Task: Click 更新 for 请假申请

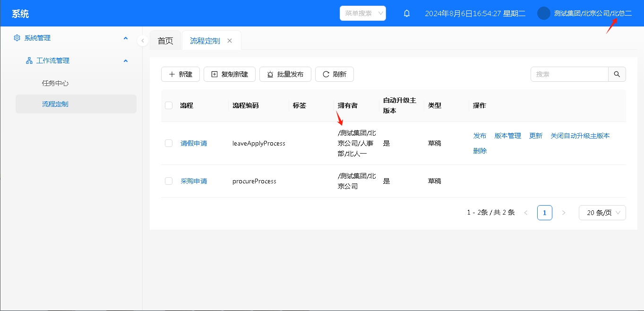Action: pos(536,136)
